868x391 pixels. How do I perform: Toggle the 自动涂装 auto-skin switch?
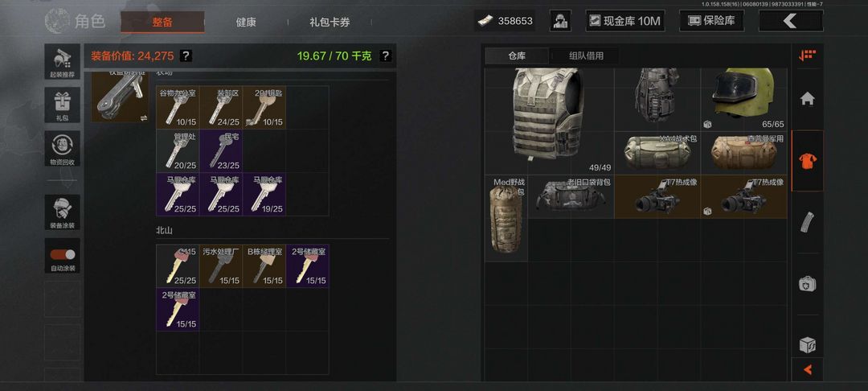pyautogui.click(x=62, y=256)
